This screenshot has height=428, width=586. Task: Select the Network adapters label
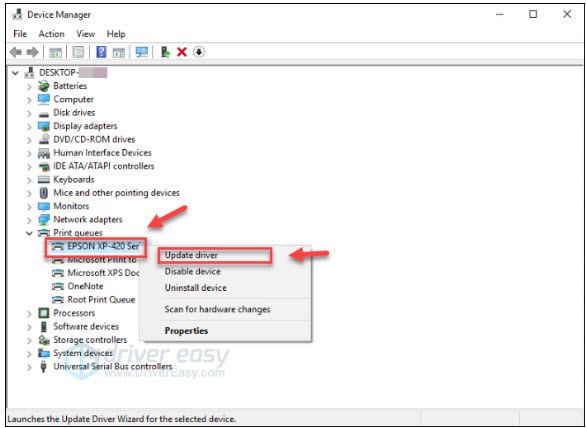[88, 220]
